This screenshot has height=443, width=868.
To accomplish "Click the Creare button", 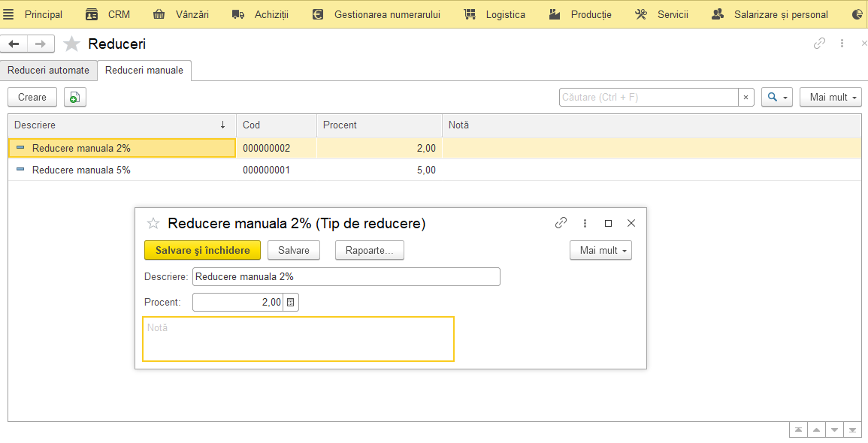I will 32,97.
